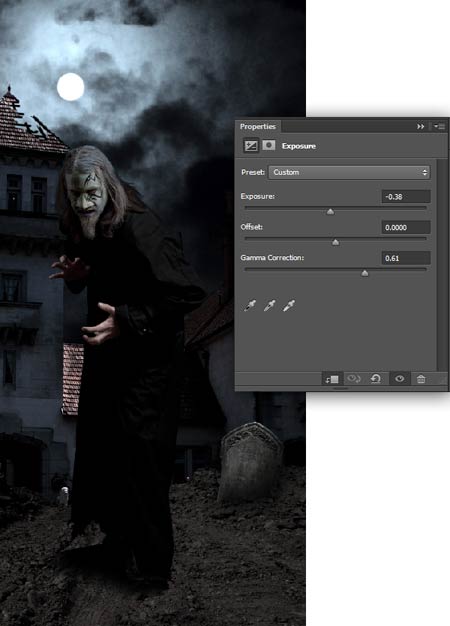
Task: Click the Exposure value field -0.38
Action: click(406, 196)
